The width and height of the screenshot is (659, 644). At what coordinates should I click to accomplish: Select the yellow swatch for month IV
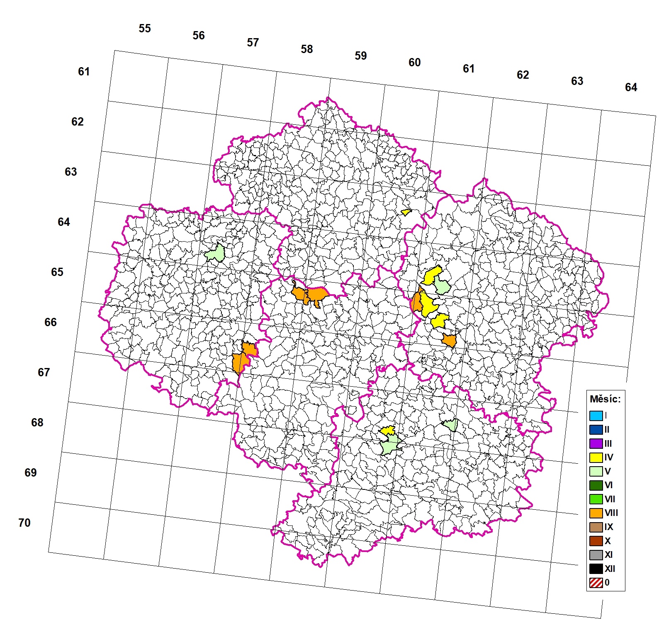(596, 458)
